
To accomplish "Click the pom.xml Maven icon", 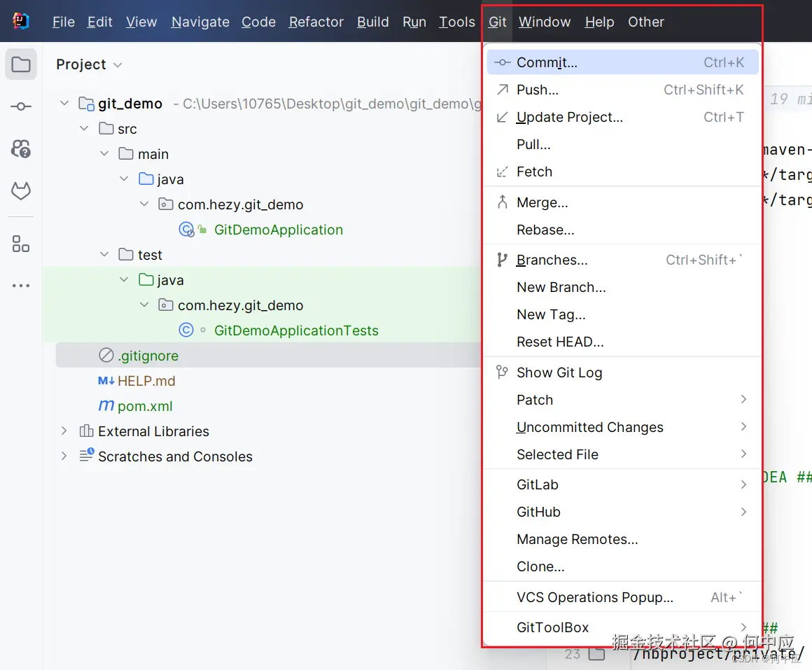I will pyautogui.click(x=106, y=405).
